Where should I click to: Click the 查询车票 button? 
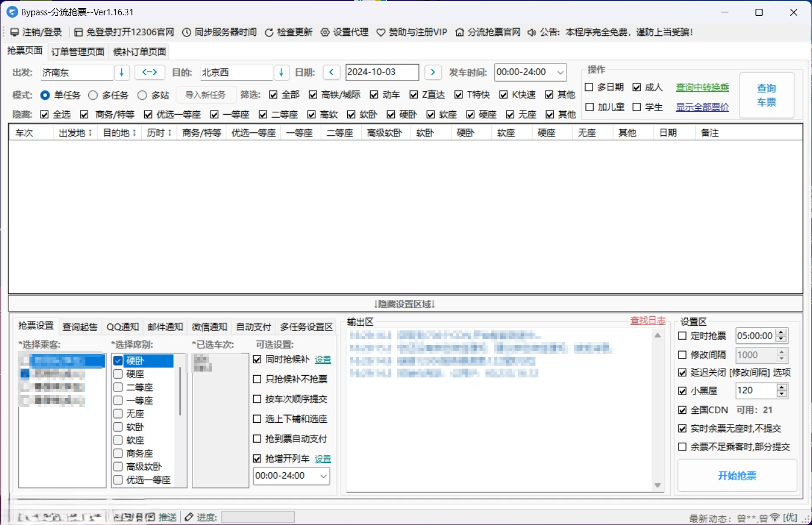pos(767,95)
